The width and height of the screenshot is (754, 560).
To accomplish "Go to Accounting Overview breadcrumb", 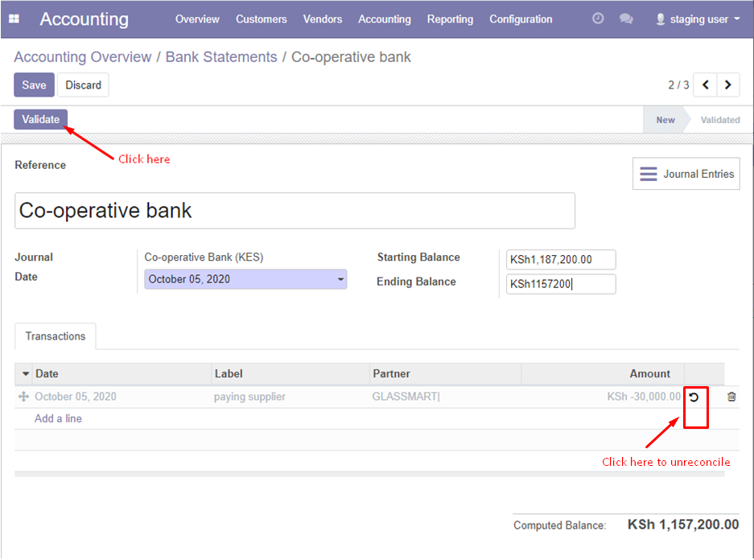I will tap(82, 56).
